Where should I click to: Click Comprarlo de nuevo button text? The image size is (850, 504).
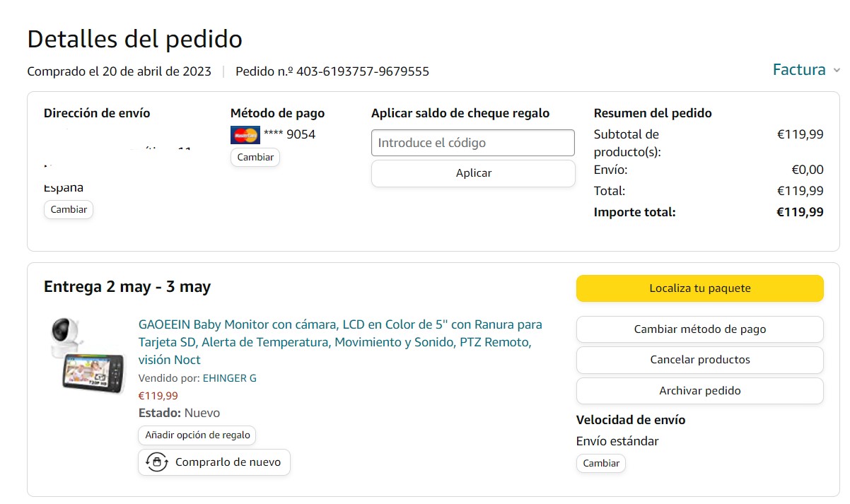click(x=228, y=462)
